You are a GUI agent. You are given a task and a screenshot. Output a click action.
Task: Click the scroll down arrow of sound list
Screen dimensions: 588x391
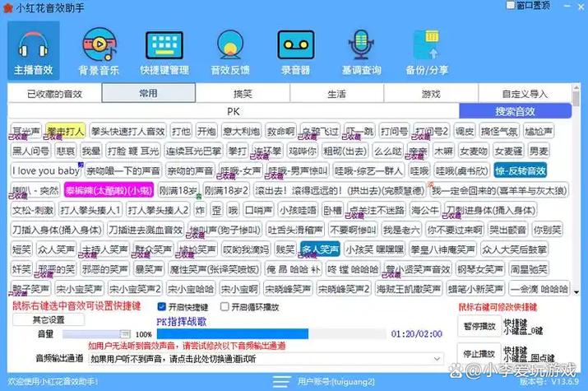(576, 292)
